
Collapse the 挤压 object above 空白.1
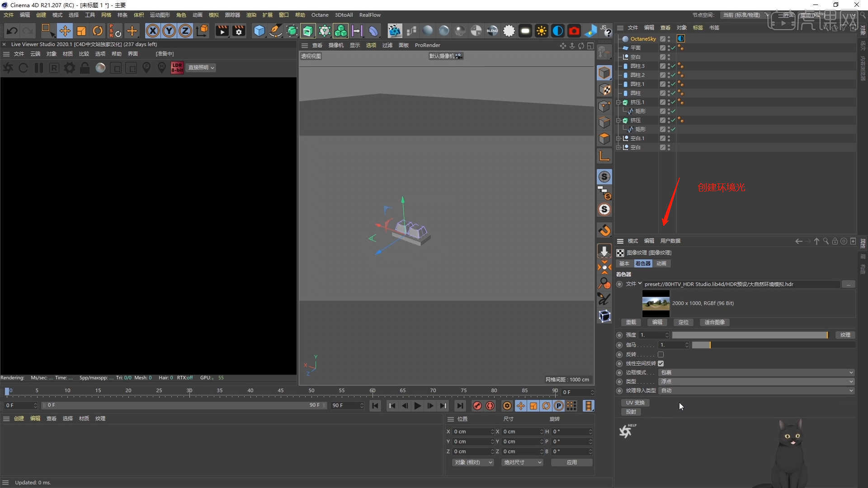[x=618, y=120]
